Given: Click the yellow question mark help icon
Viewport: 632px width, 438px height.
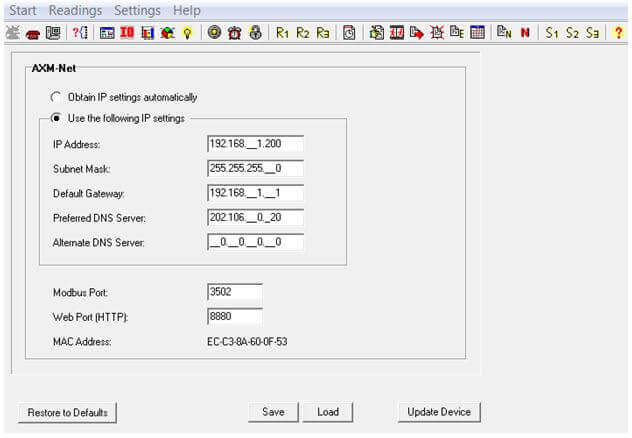Looking at the screenshot, I should pyautogui.click(x=619, y=32).
